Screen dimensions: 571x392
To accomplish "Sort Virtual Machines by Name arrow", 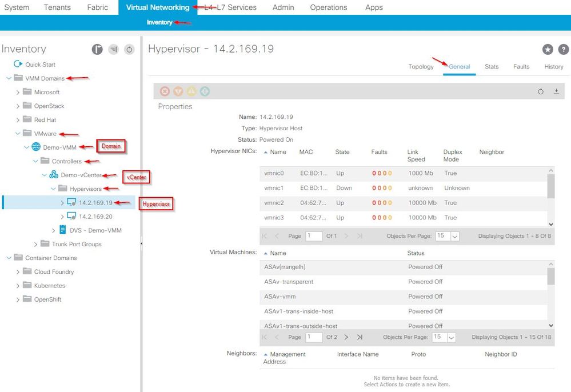I will click(266, 253).
